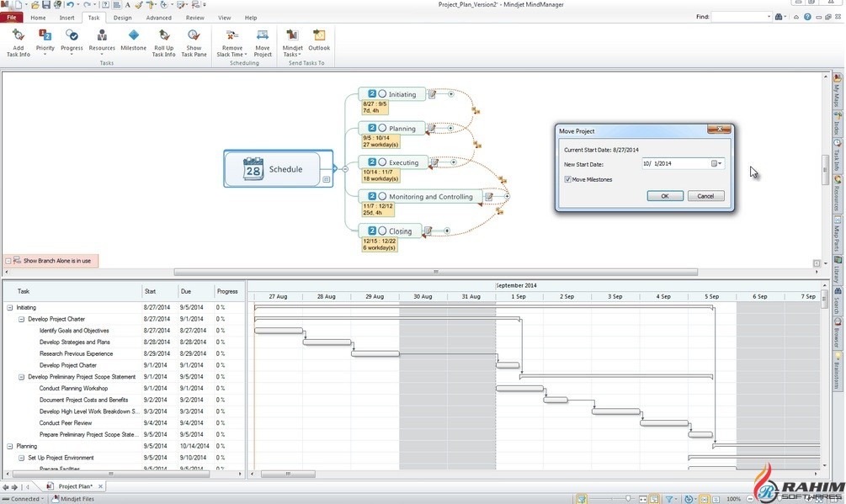Click Show Task Pane icon
The height and width of the screenshot is (504, 846).
click(194, 35)
